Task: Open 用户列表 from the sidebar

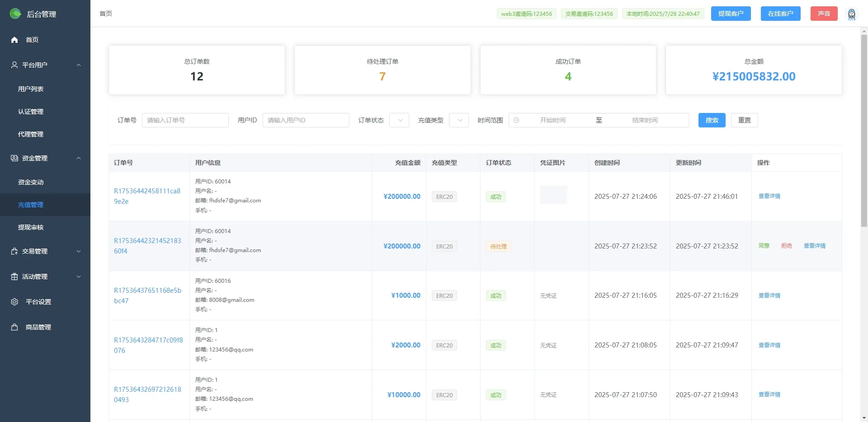Action: (x=30, y=89)
